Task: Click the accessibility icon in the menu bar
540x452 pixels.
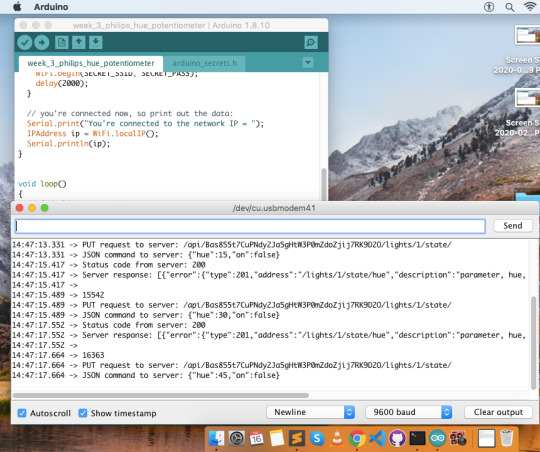Action: pyautogui.click(x=489, y=7)
